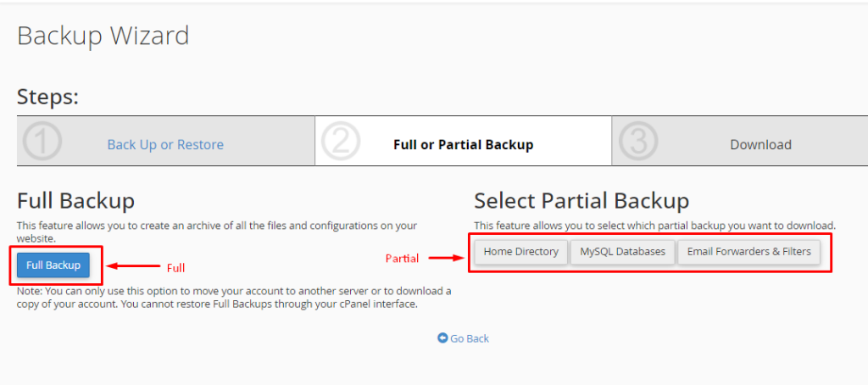Viewport: 868px width, 385px height.
Task: Click the step 1 circled number icon
Action: click(42, 142)
